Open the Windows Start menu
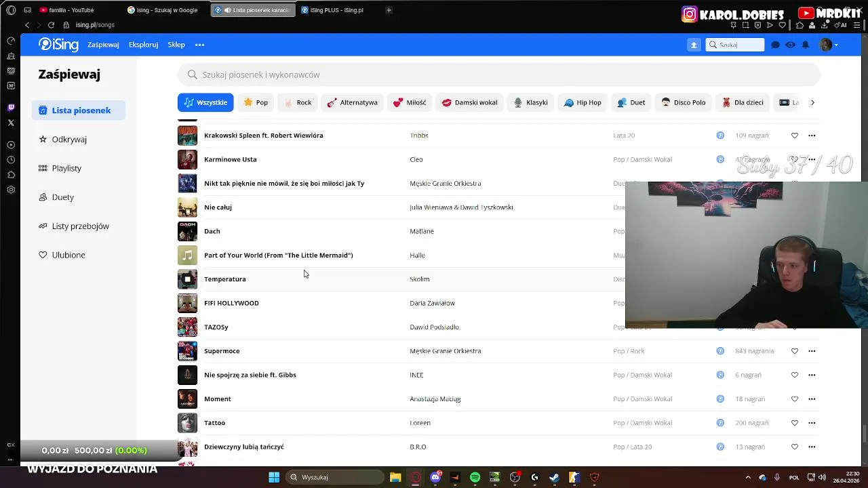Viewport: 868px width, 488px height. coord(274,477)
